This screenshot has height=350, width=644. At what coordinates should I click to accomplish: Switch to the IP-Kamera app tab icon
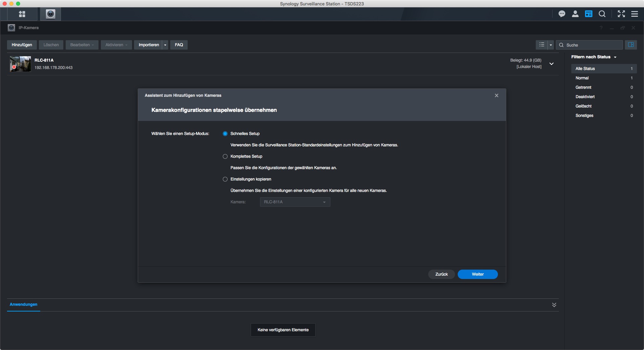[51, 14]
